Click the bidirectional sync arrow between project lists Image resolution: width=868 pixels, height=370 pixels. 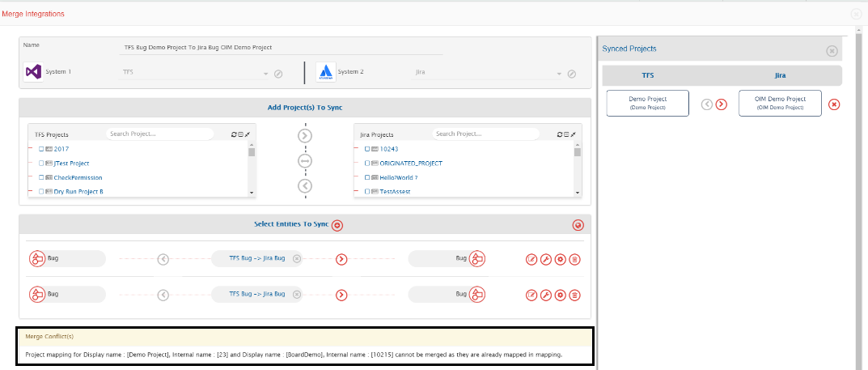[x=305, y=161]
